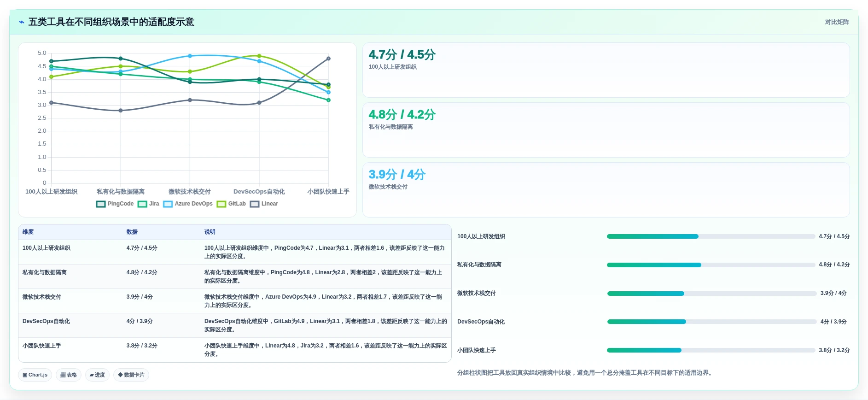Toggle GitLab series legend entry
This screenshot has width=868, height=400.
231,204
